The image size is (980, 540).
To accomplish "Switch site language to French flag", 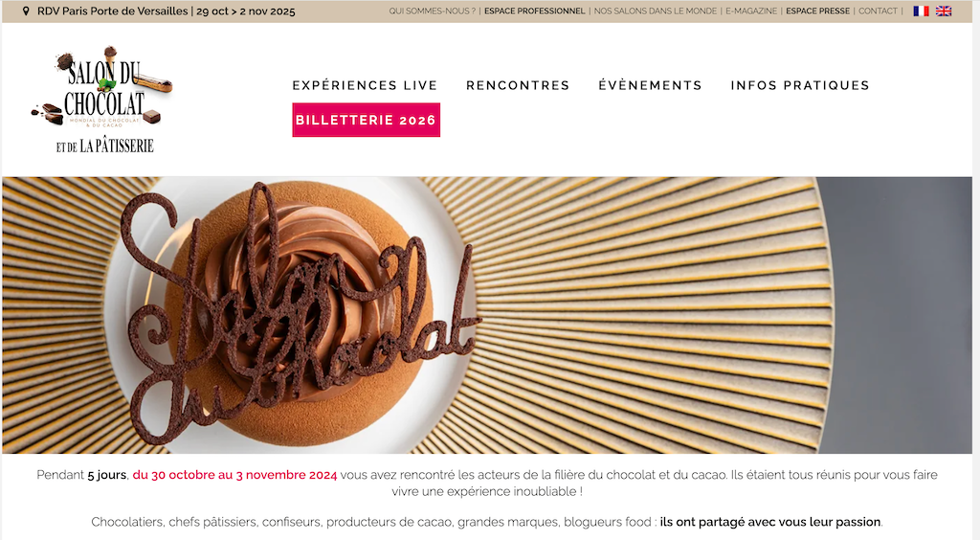I will pyautogui.click(x=921, y=11).
